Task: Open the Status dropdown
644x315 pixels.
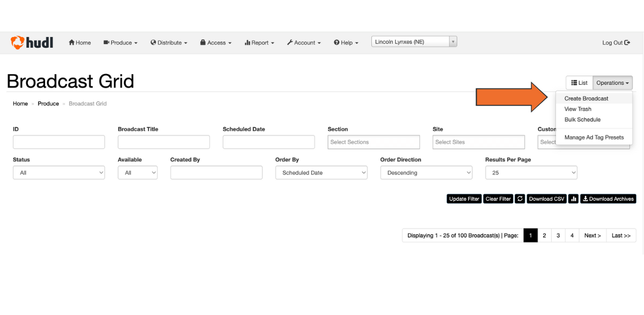Action: [59, 172]
